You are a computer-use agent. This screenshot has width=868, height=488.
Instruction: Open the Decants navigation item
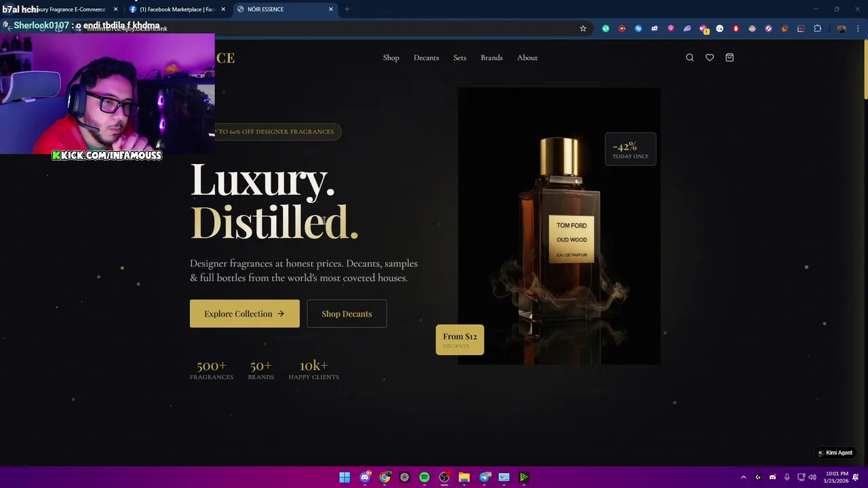(427, 58)
